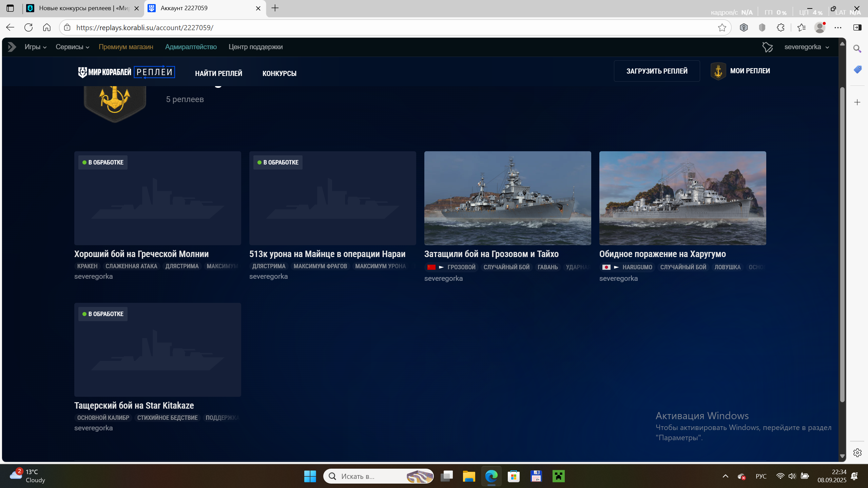
Task: Open browser extensions puzzle icon
Action: (780, 27)
